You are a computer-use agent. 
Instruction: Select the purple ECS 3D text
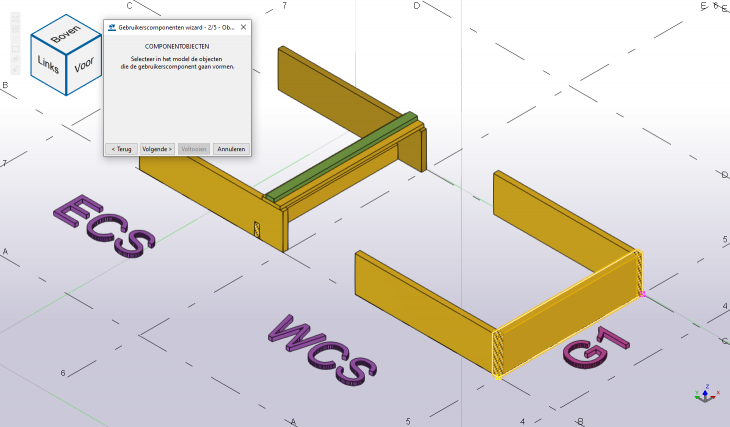coord(104,225)
